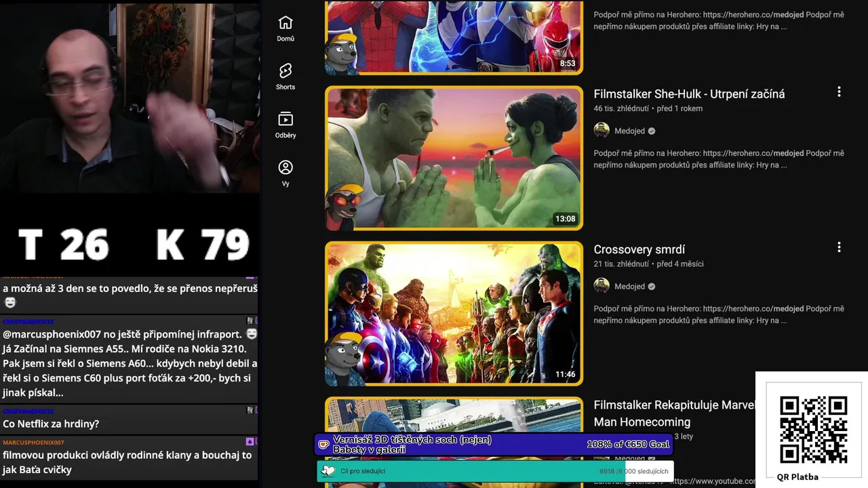868x488 pixels.
Task: Visit Medojed channel name under She-Hulk video
Action: (x=629, y=131)
